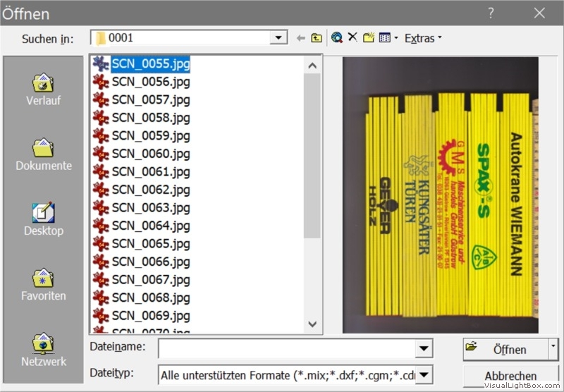Select file SCN_0058.jpg
Image resolution: width=564 pixels, height=392 pixels.
tap(151, 118)
